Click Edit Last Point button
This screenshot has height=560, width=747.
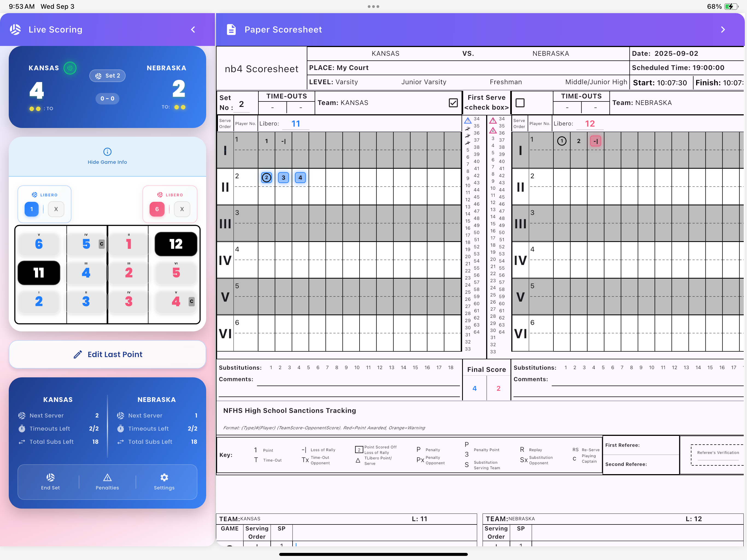(x=107, y=354)
